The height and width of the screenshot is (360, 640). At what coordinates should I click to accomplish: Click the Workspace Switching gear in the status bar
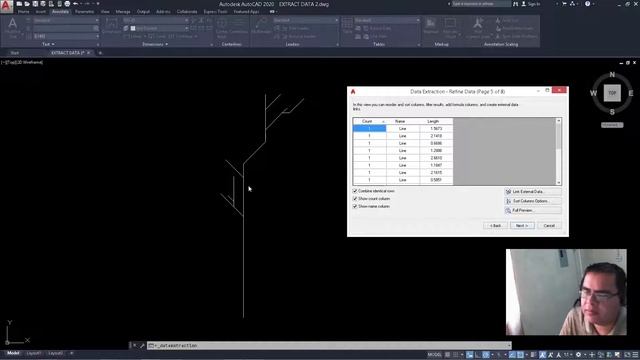point(578,355)
